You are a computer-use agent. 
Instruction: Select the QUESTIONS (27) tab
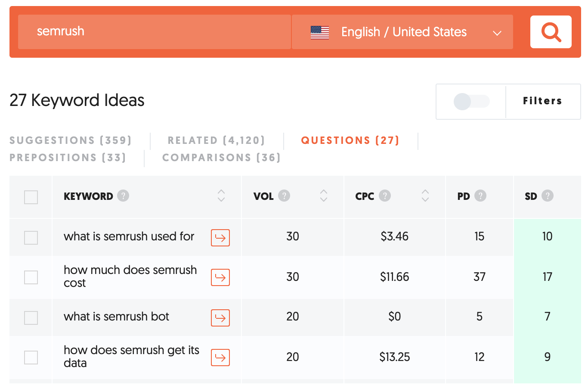(350, 140)
